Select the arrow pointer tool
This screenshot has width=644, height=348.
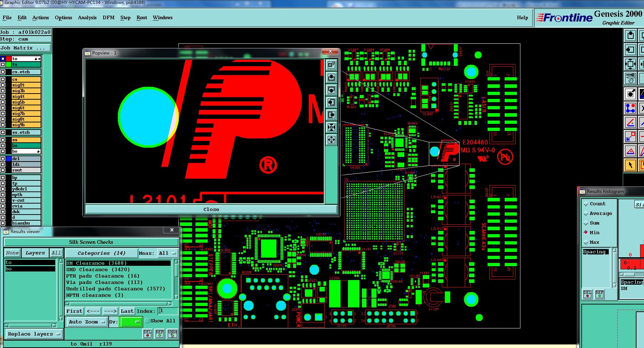click(630, 165)
